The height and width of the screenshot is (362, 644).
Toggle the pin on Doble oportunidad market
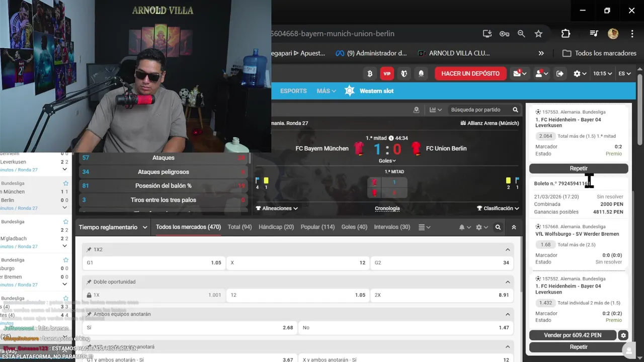point(89,282)
